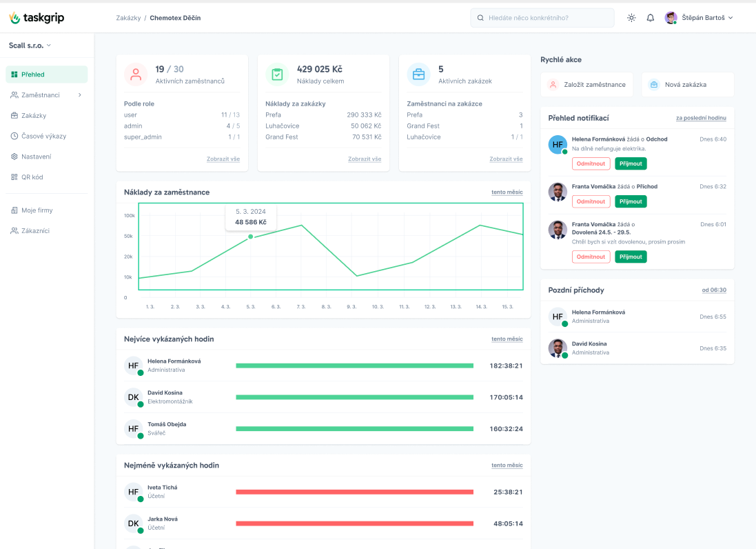Image resolution: width=756 pixels, height=549 pixels.
Task: Open the QR kód sidebar icon
Action: pos(14,177)
